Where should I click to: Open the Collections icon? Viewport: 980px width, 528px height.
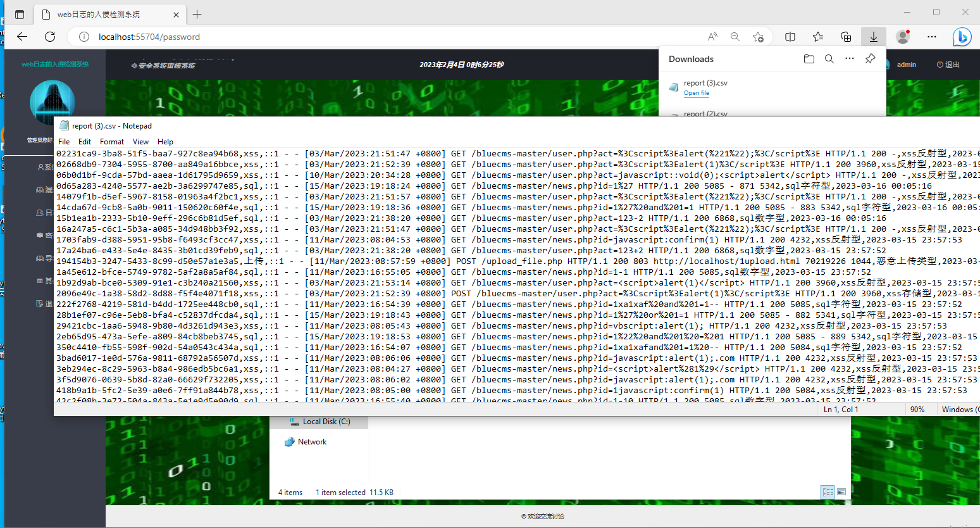point(846,37)
